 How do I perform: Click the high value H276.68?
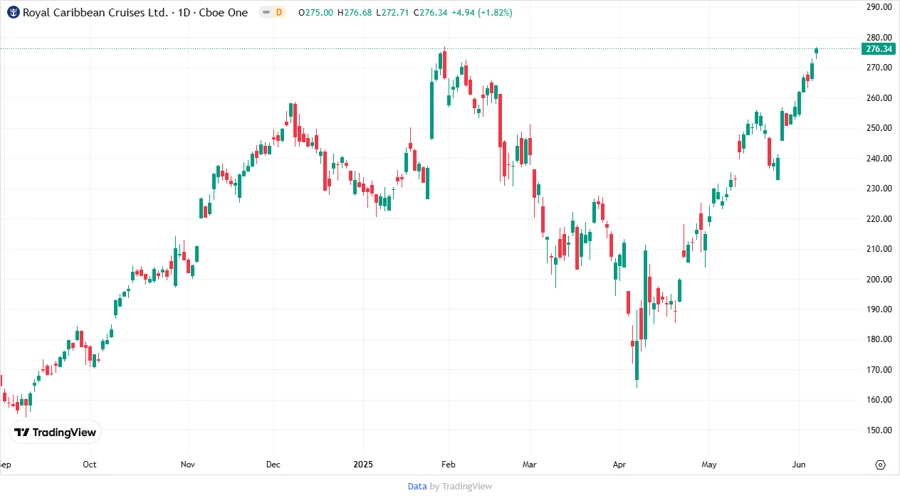[x=355, y=12]
